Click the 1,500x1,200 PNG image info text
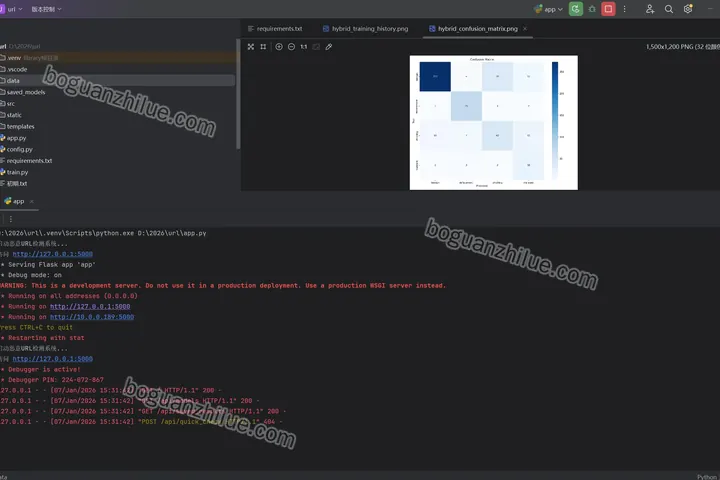This screenshot has height=480, width=720. tap(683, 47)
